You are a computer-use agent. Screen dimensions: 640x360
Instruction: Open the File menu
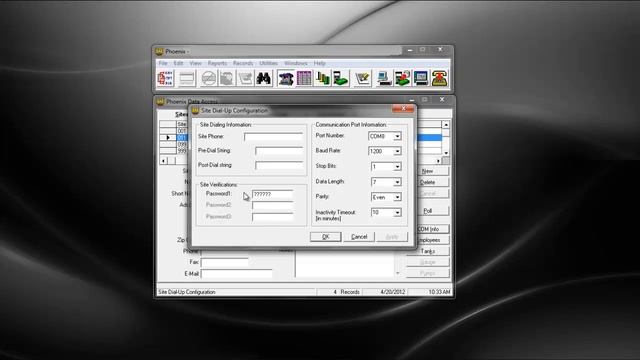tap(163, 63)
